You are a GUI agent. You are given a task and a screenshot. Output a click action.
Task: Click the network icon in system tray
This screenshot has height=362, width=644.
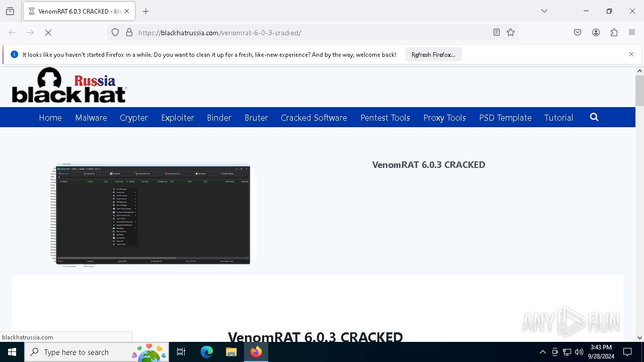(x=567, y=352)
